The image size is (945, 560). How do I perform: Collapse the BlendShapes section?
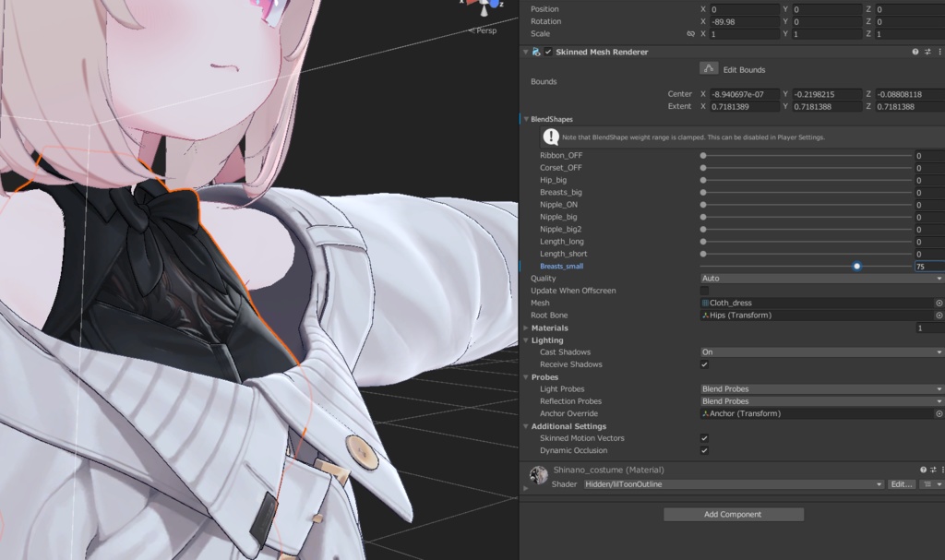(x=525, y=119)
